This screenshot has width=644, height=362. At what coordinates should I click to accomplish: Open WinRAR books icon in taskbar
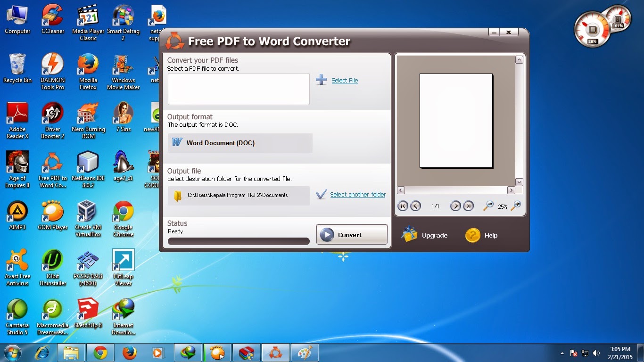click(x=247, y=353)
